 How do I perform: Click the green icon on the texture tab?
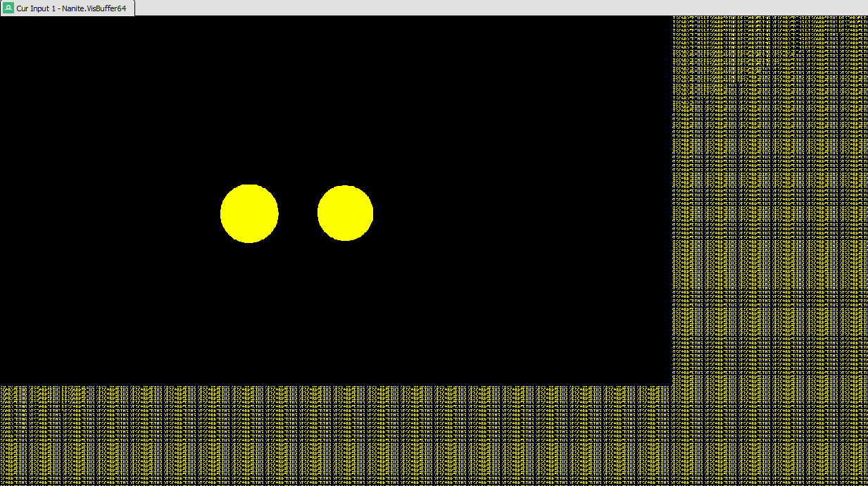8,8
